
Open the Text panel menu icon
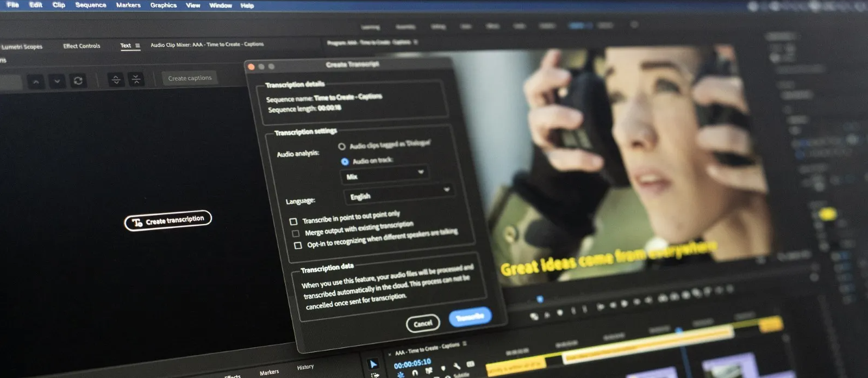(138, 46)
